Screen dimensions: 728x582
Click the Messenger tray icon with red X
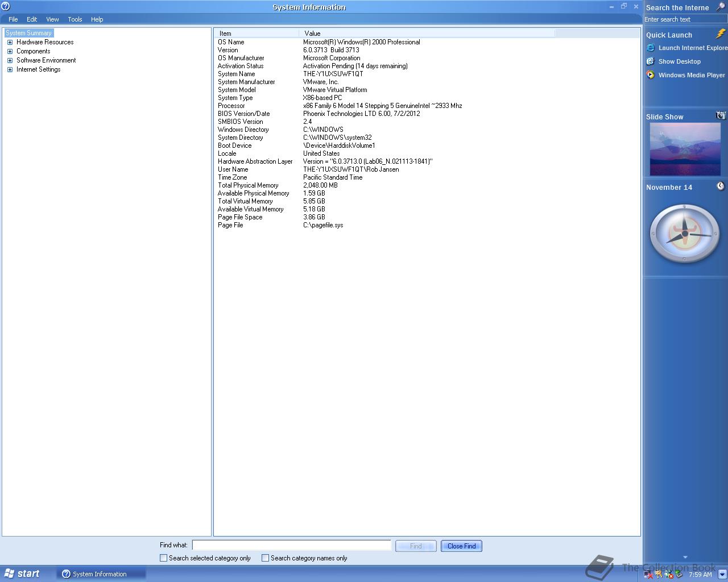tap(669, 575)
